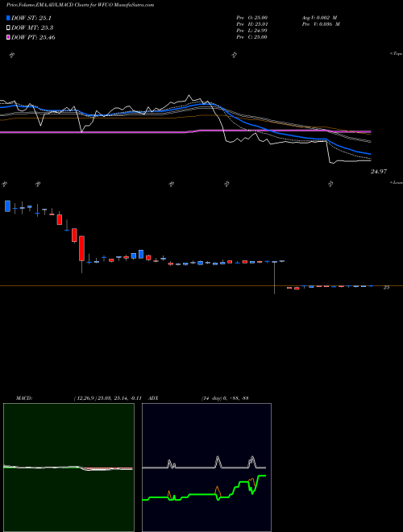The width and height of the screenshot is (403, 532).
Task: Select the 'DOW MT: 25.3' legend text
Action: (32, 28)
